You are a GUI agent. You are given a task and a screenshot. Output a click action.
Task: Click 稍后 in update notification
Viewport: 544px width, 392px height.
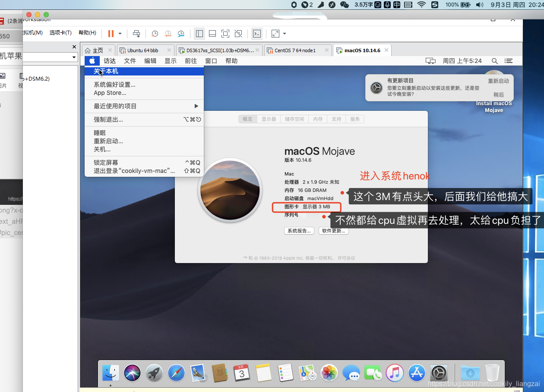tap(499, 94)
